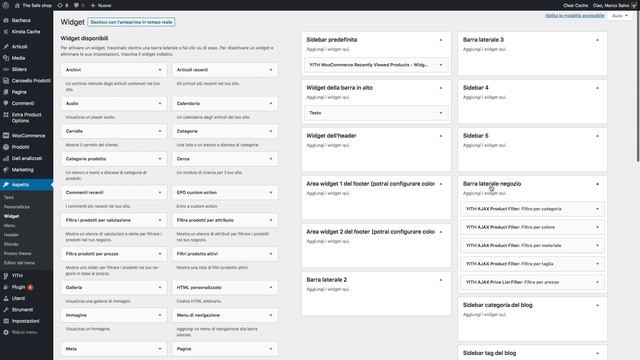This screenshot has width=640, height=360.
Task: Open Pagine icon in sidebar
Action: (x=6, y=92)
